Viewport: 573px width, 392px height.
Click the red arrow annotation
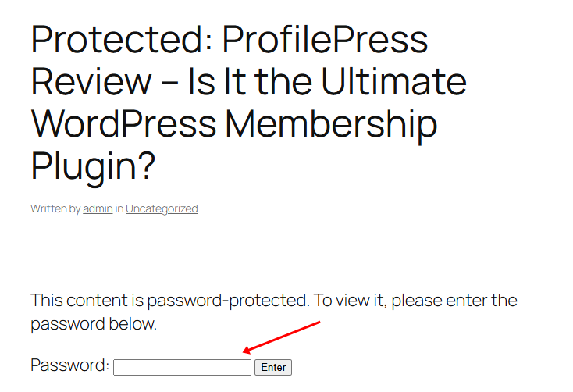pyautogui.click(x=281, y=337)
